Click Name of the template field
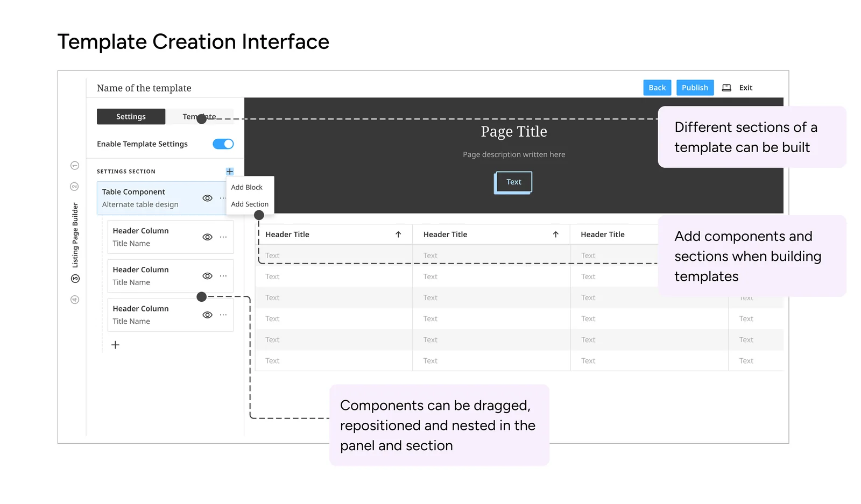 coord(144,88)
